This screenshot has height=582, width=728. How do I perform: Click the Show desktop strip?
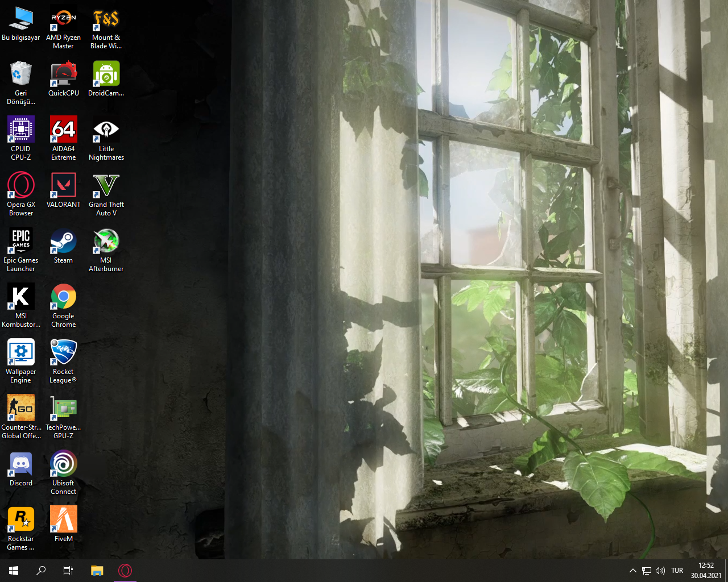pyautogui.click(x=726, y=571)
